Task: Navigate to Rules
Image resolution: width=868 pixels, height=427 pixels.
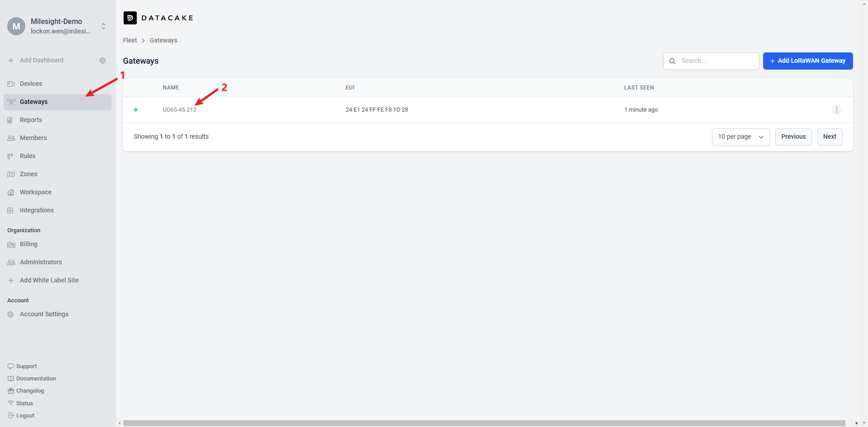Action: (x=57, y=156)
